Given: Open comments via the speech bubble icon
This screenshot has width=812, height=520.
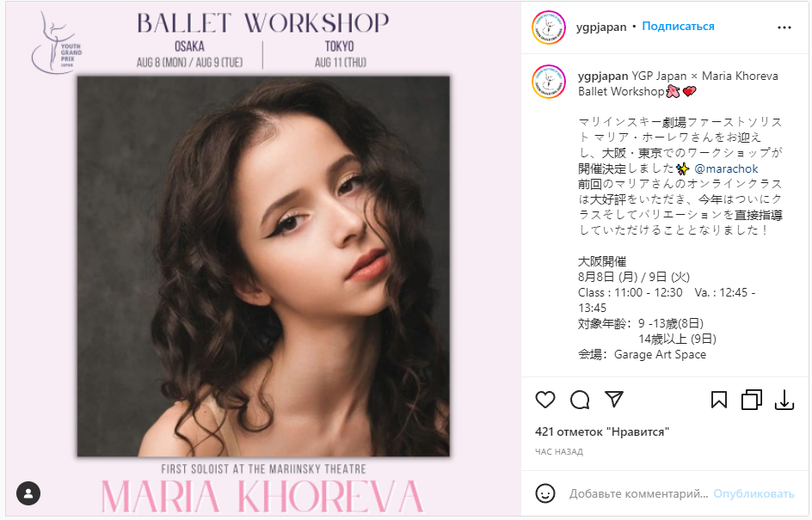Looking at the screenshot, I should [580, 400].
